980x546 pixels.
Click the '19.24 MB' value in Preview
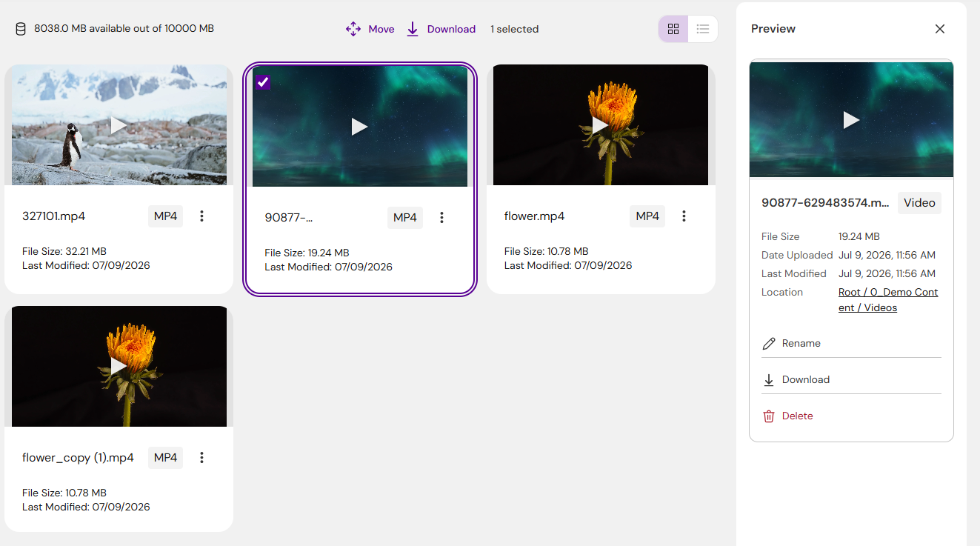(x=859, y=236)
